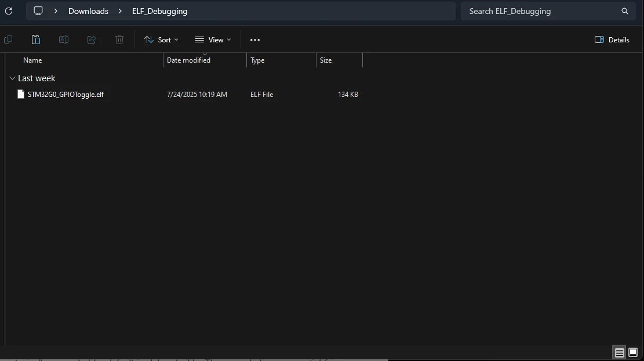
Task: Switch to large thumbnails view icon in status bar
Action: tap(633, 352)
